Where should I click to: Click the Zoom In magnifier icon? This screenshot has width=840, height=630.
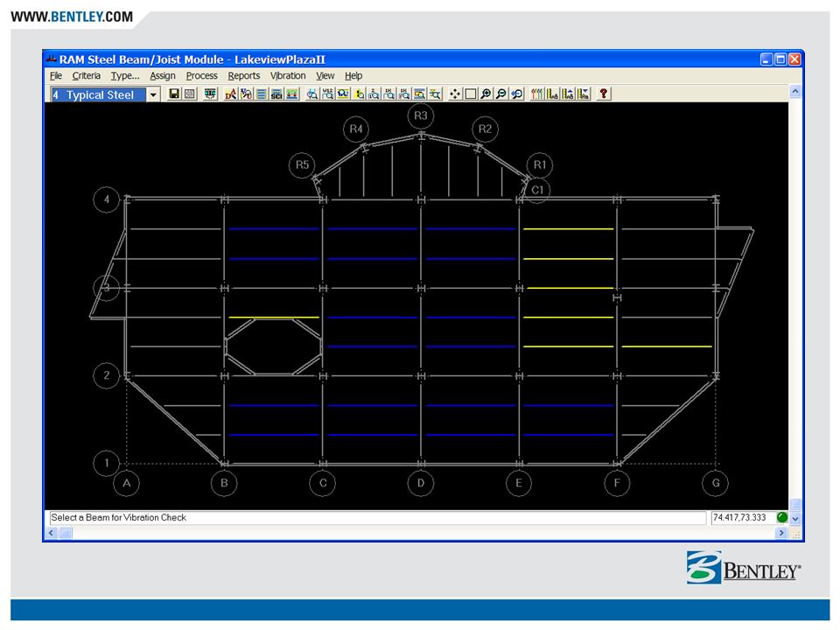pyautogui.click(x=486, y=94)
